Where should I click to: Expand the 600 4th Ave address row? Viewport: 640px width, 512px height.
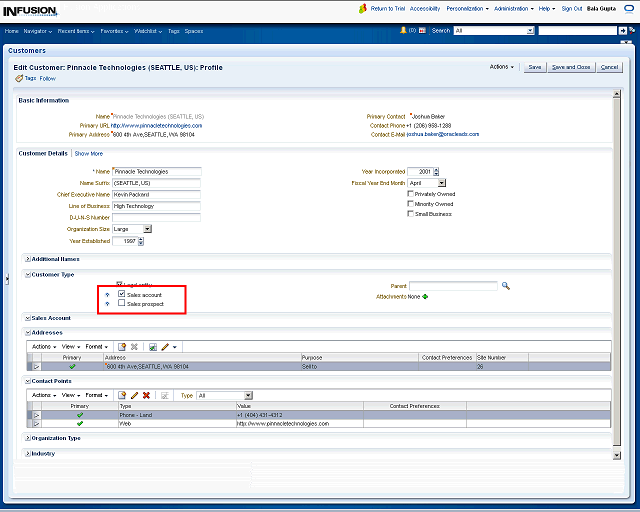(x=37, y=367)
